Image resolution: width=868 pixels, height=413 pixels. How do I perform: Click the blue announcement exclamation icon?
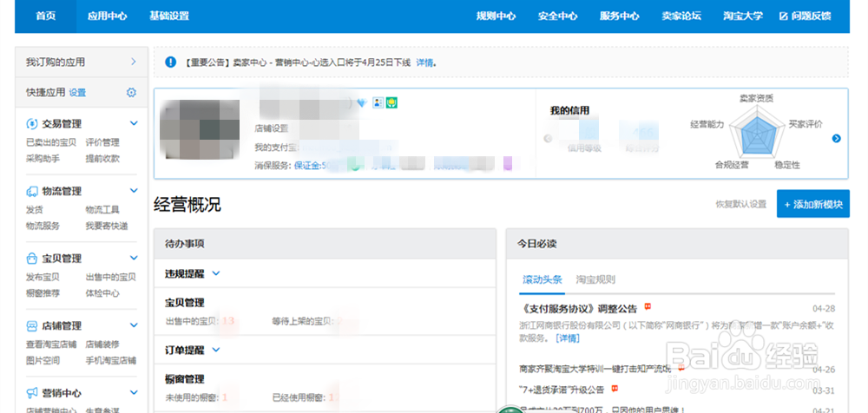tap(170, 62)
